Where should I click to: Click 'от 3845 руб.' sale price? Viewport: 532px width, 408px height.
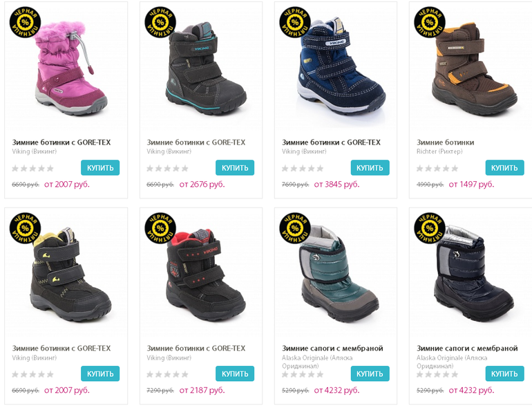click(336, 185)
